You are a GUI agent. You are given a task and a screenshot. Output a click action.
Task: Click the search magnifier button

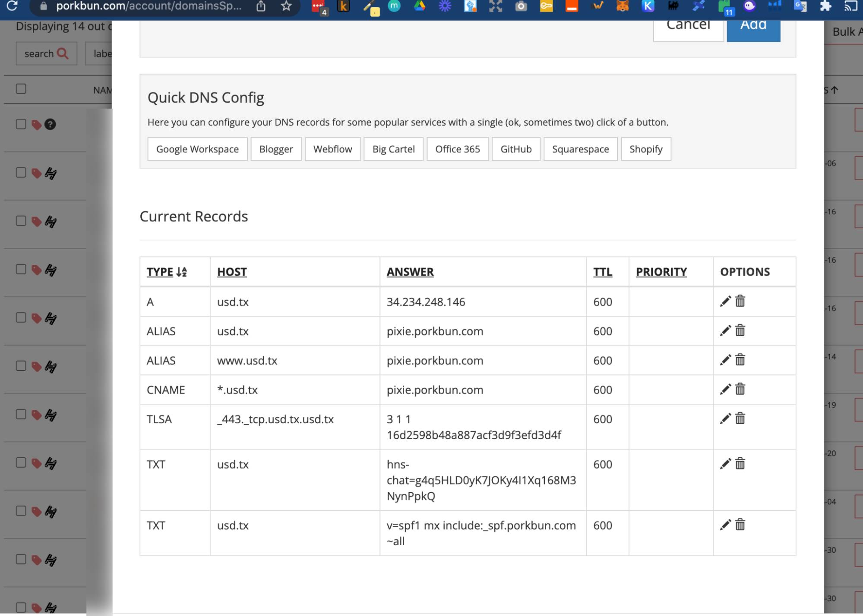tap(46, 53)
